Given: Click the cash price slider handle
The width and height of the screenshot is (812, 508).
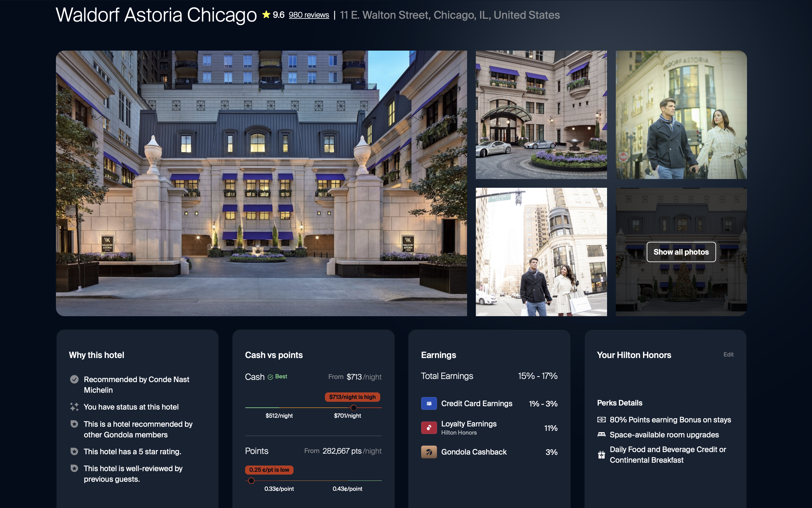Looking at the screenshot, I should [x=353, y=407].
